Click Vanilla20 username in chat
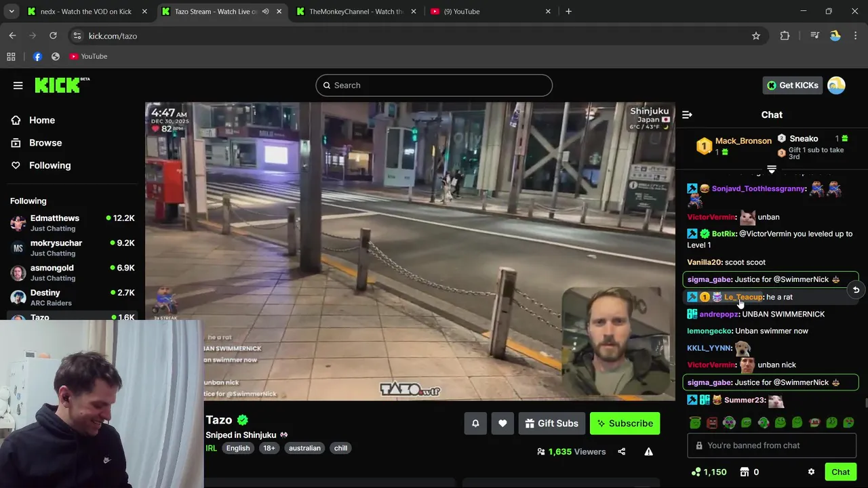Viewport: 868px width, 488px height. pyautogui.click(x=705, y=262)
